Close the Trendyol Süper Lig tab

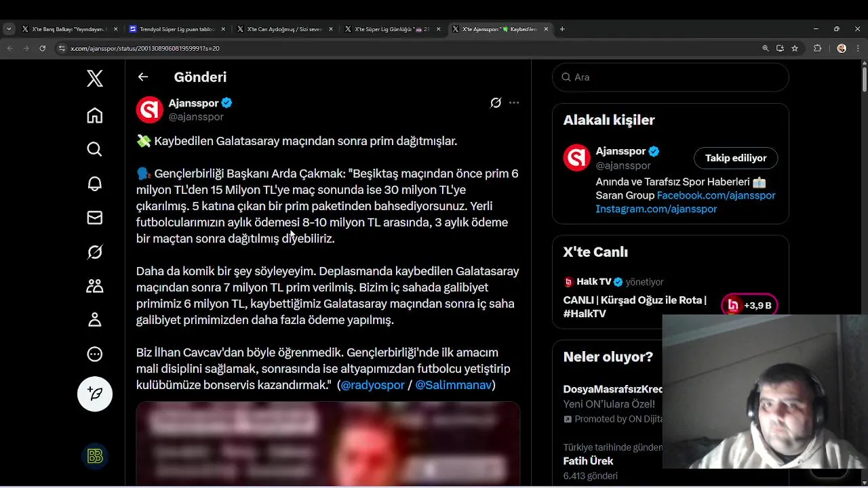click(223, 29)
